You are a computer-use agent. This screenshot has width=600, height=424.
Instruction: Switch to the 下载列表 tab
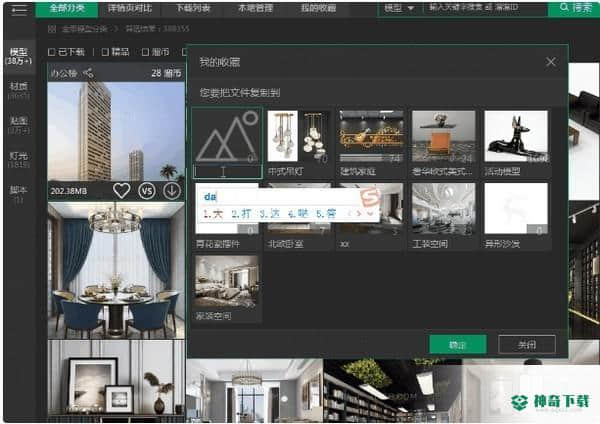[193, 8]
